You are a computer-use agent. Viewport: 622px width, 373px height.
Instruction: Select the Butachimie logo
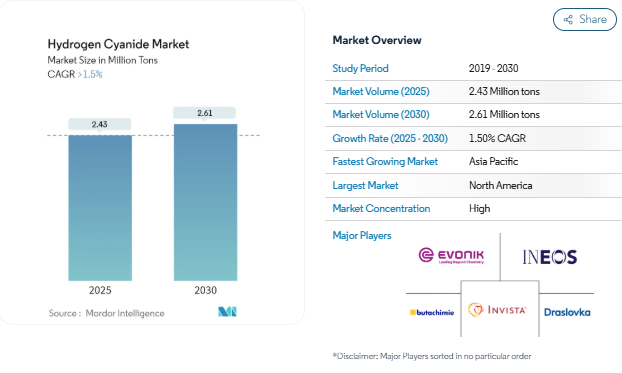pos(432,312)
